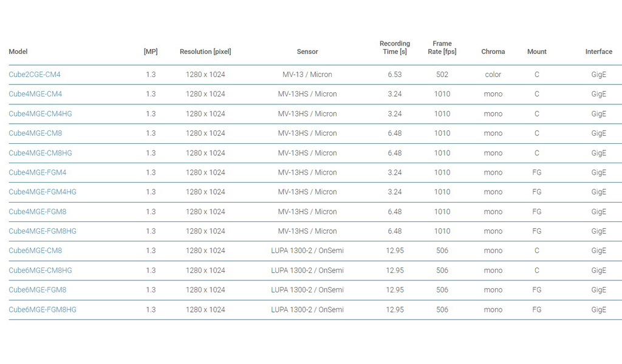622x364 pixels.
Task: Click 1010 in the Cube4MGE-CM8 row
Action: [442, 133]
